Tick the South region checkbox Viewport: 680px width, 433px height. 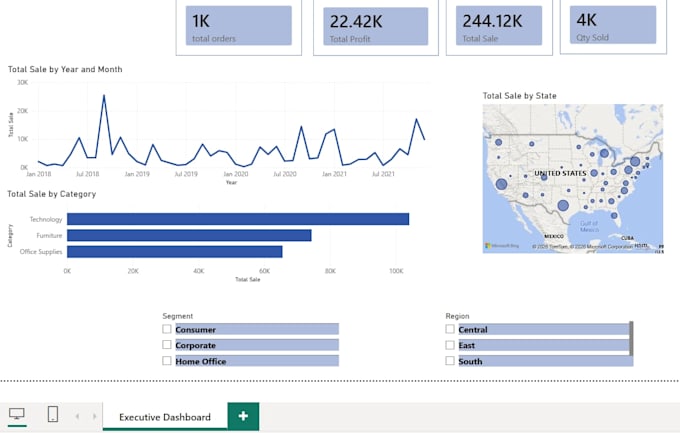pyautogui.click(x=450, y=361)
